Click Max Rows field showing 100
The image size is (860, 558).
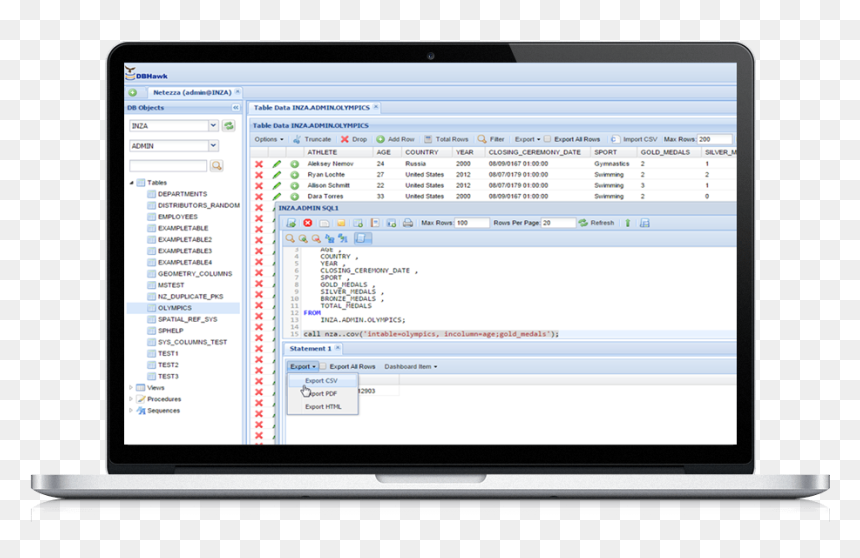point(472,223)
